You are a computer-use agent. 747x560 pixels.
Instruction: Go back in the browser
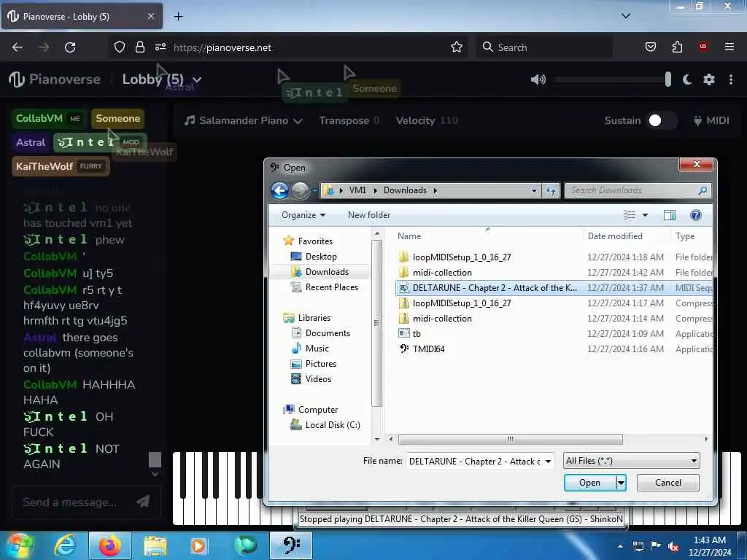pyautogui.click(x=18, y=47)
